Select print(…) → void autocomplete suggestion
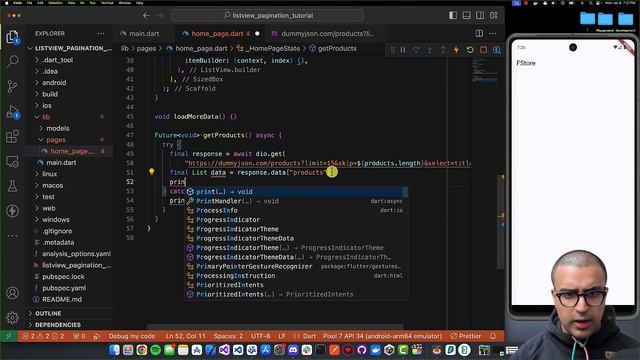Image resolution: width=640 pixels, height=360 pixels. (296, 191)
